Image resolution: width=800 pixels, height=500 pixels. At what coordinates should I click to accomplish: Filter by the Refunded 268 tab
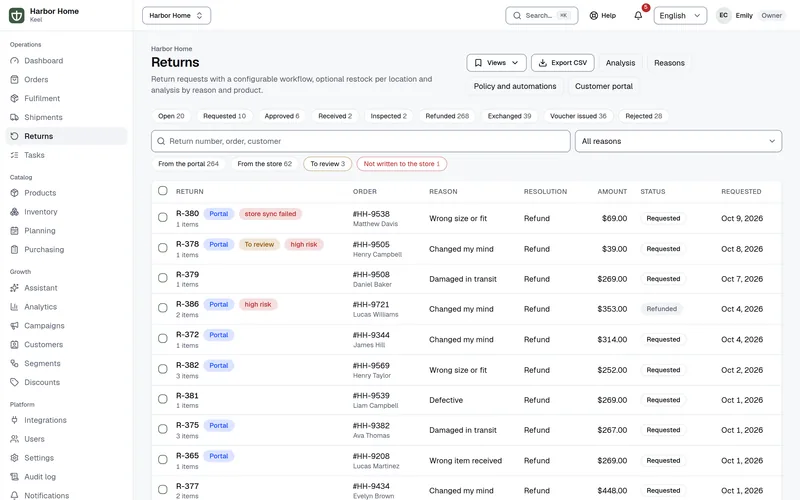pyautogui.click(x=447, y=116)
